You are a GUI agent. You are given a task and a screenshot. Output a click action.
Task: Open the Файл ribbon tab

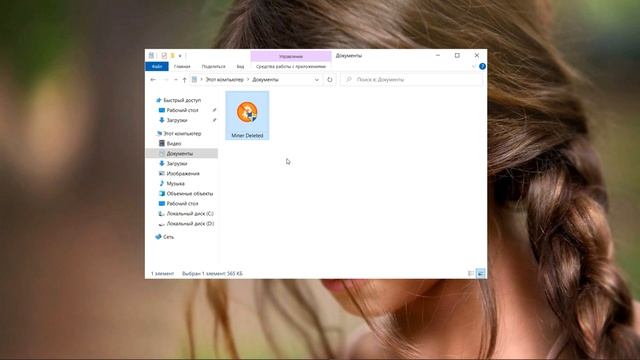(x=157, y=67)
